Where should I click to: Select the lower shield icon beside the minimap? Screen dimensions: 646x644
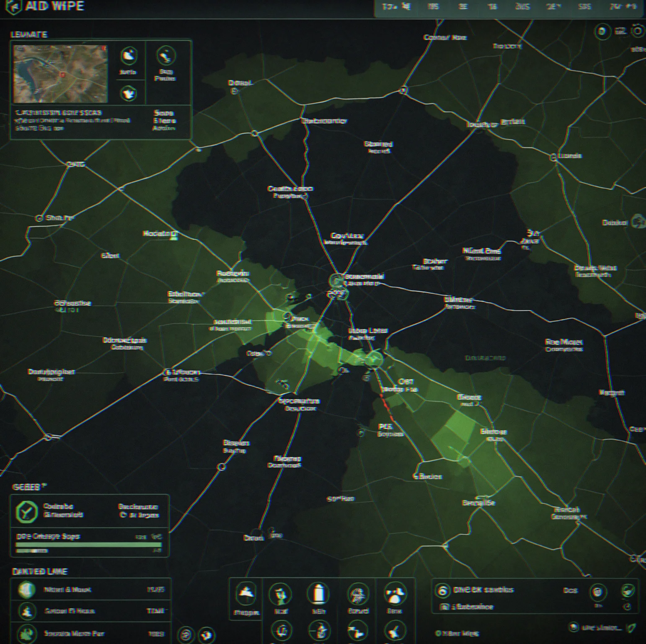pyautogui.click(x=129, y=93)
